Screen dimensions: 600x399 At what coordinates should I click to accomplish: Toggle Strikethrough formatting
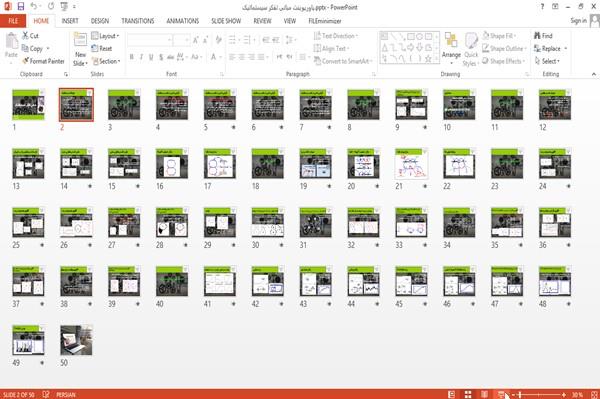(171, 57)
